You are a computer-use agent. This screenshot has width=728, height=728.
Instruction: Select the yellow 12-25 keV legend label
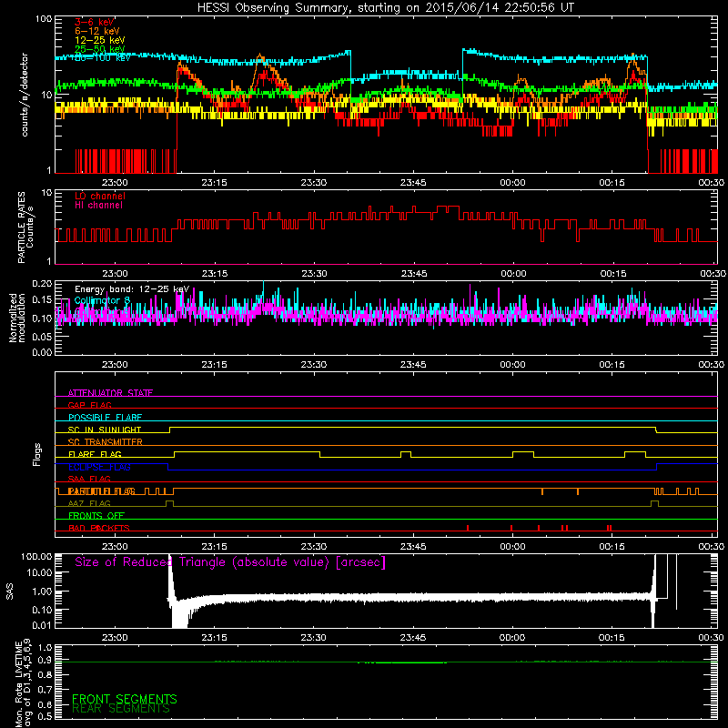pos(100,40)
